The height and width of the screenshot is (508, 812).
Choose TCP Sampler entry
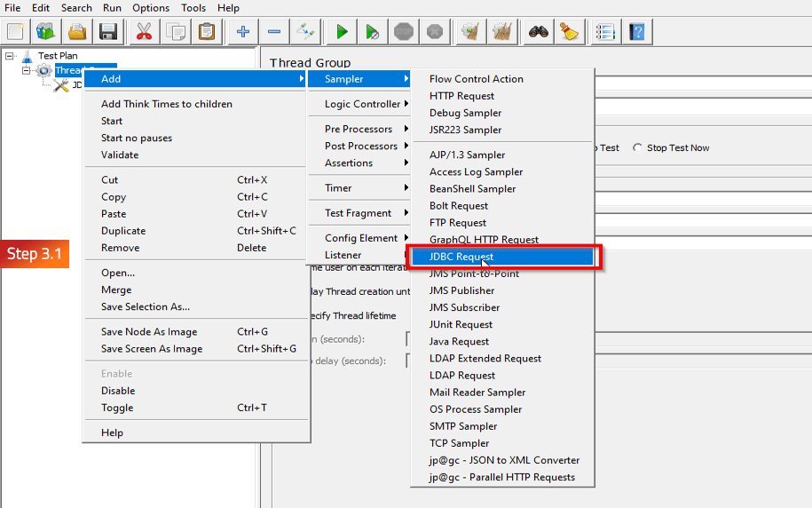[502, 443]
